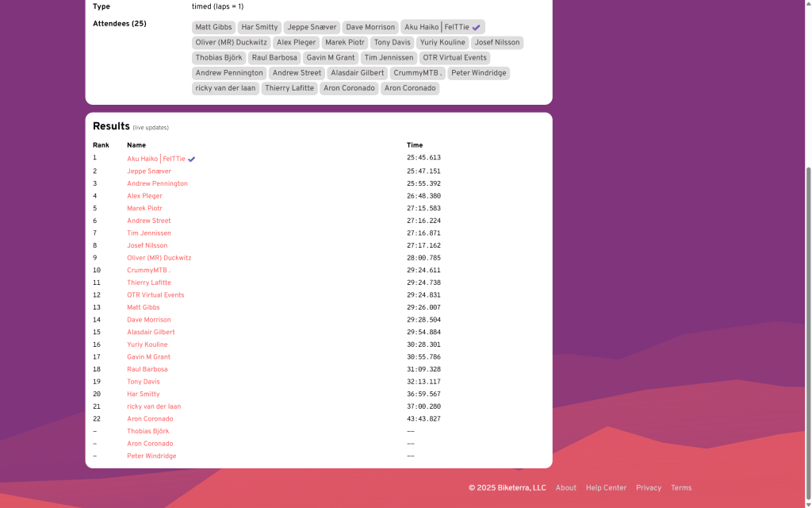Click CrummyMTB . in results list
The width and height of the screenshot is (812, 508).
(x=148, y=271)
